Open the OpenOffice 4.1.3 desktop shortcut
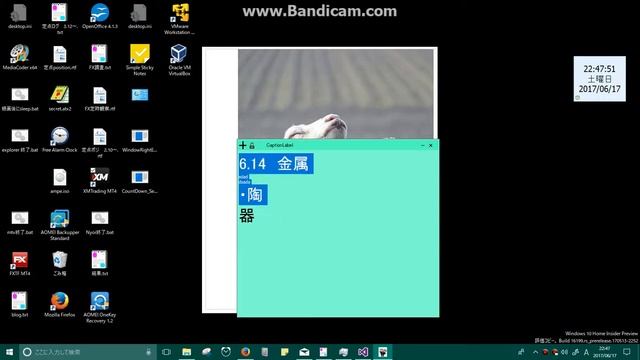640x360 pixels. 100,16
